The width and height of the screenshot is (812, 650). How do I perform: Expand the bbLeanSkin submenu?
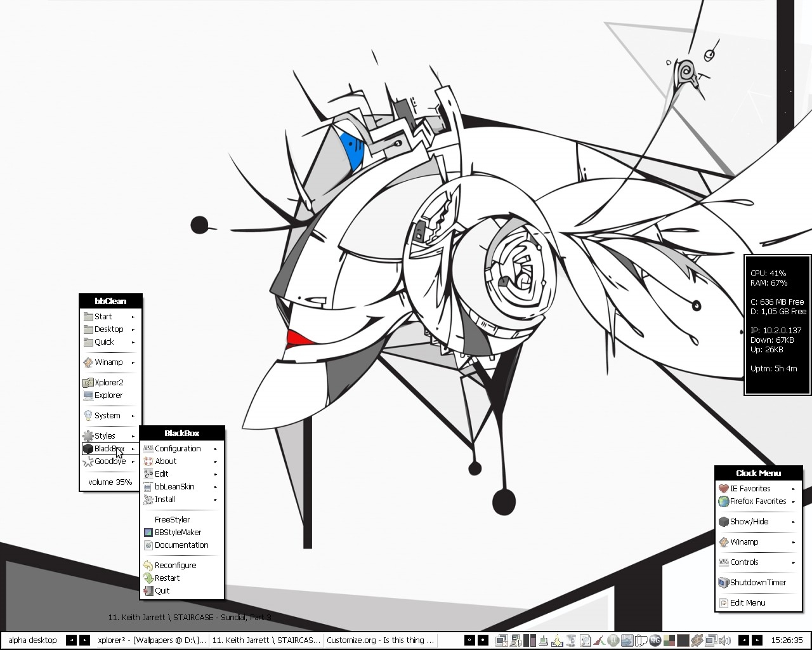click(x=182, y=486)
